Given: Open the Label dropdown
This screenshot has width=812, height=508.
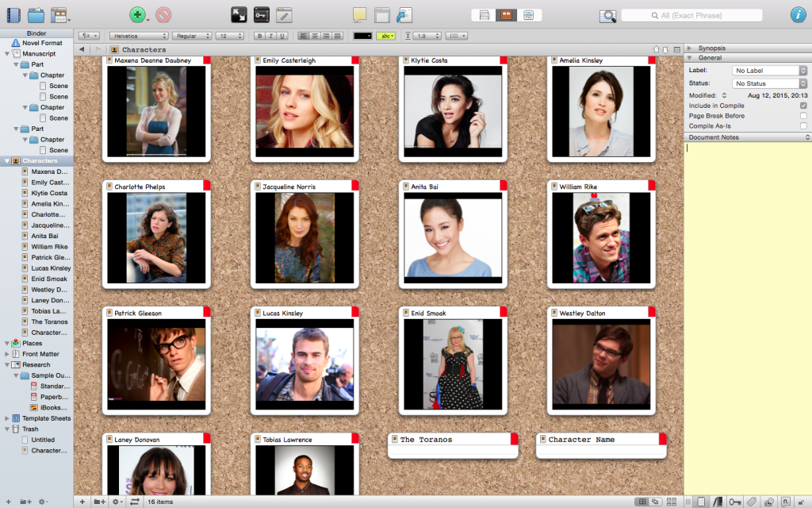Looking at the screenshot, I should (769, 71).
